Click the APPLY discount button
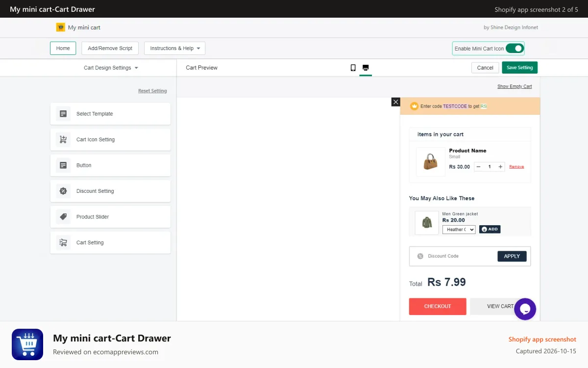 pyautogui.click(x=512, y=256)
